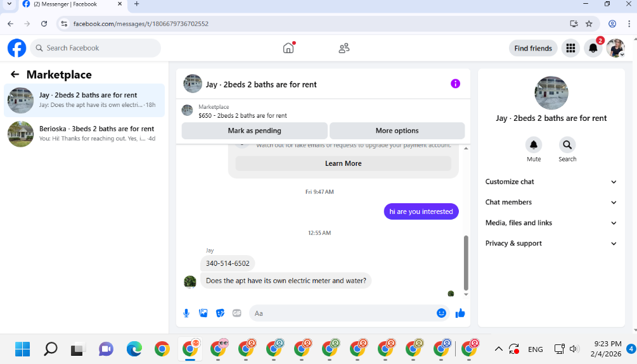Mute this conversation with the bell icon
The width and height of the screenshot is (637, 364).
534,145
